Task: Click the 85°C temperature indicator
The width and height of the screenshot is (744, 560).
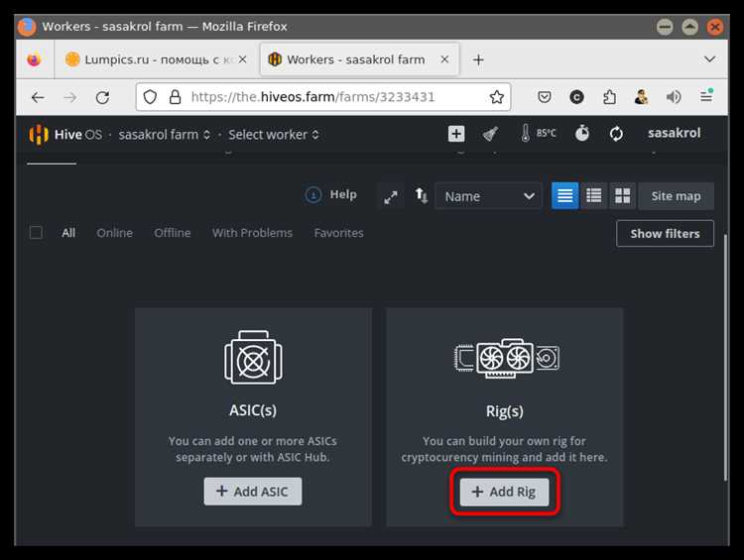Action: [538, 133]
